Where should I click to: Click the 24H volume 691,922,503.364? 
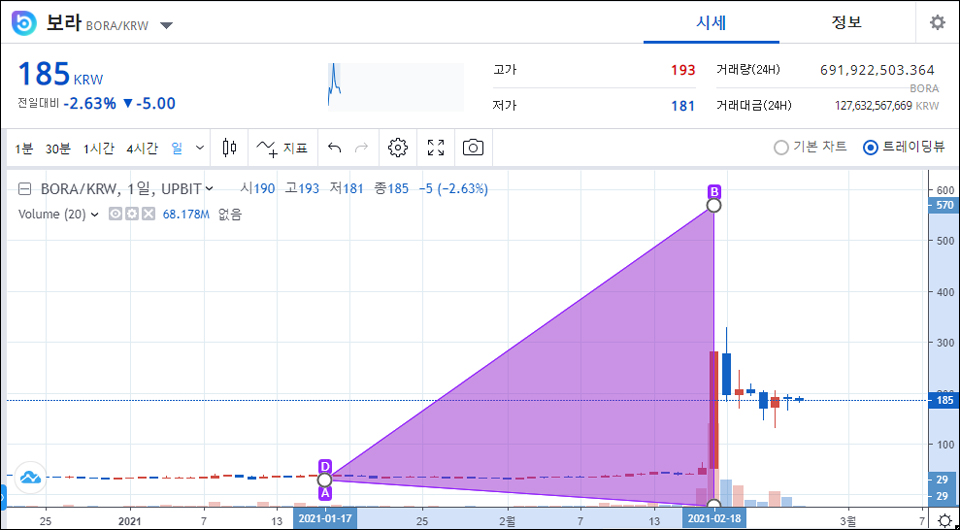tap(877, 70)
